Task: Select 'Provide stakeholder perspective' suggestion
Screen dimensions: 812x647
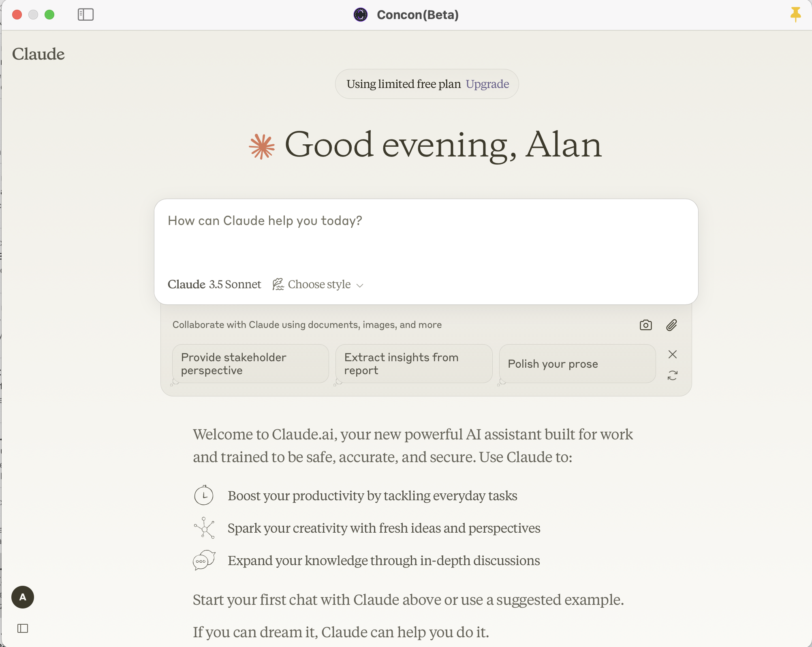Action: (250, 364)
